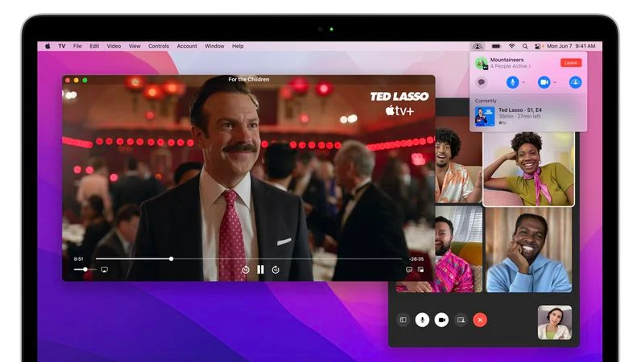Click remaining time -26:35 label
Screen dimensions: 644x362
pyautogui.click(x=416, y=259)
